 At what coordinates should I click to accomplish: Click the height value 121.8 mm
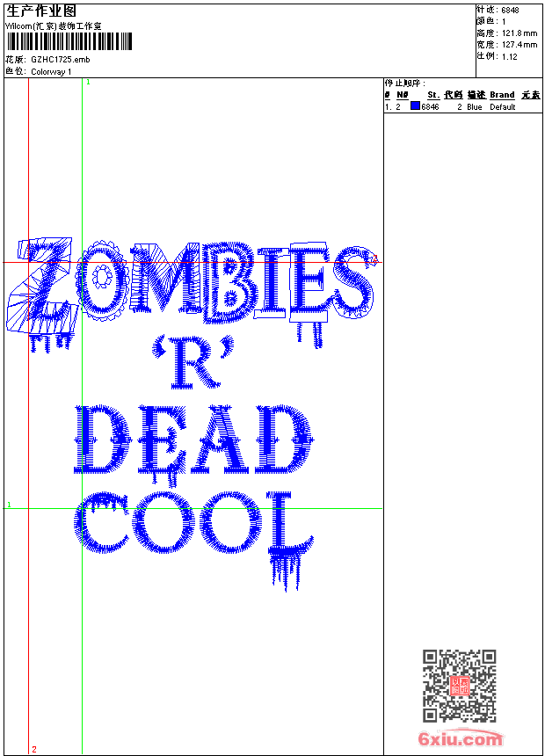(520, 33)
